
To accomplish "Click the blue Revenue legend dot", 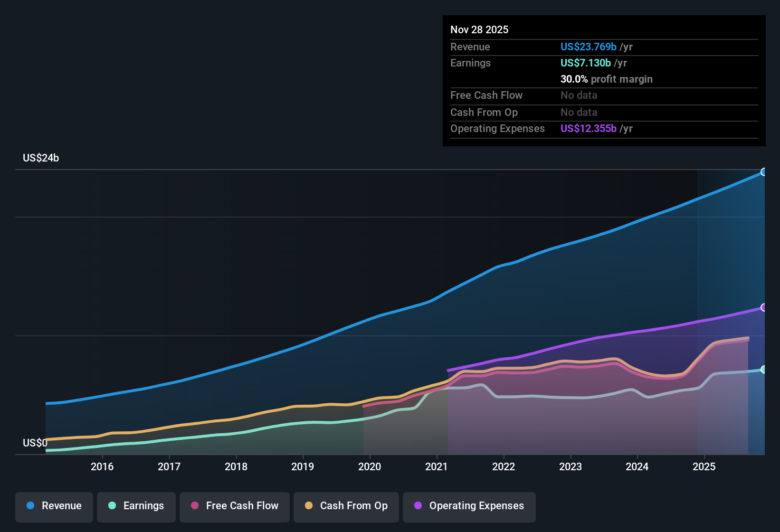I will 31,506.
